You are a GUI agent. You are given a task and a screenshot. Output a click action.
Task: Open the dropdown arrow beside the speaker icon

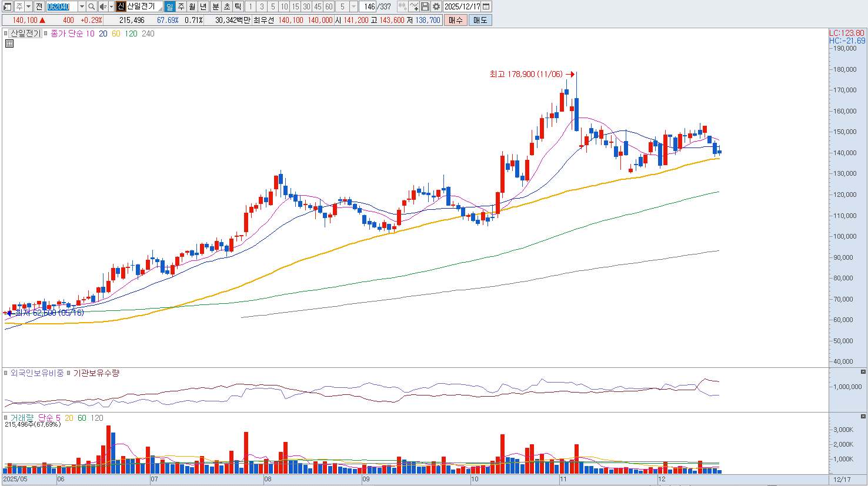point(111,6)
